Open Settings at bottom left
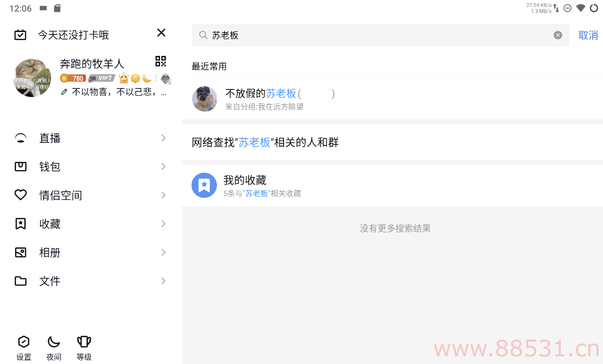Image resolution: width=603 pixels, height=364 pixels. [x=23, y=348]
